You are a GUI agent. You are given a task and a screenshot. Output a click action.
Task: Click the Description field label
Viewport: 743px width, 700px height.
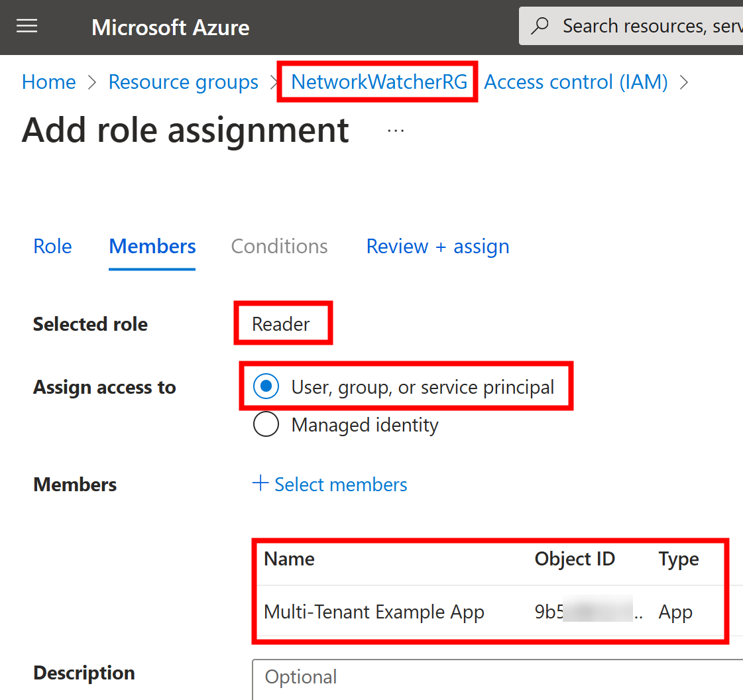click(84, 673)
